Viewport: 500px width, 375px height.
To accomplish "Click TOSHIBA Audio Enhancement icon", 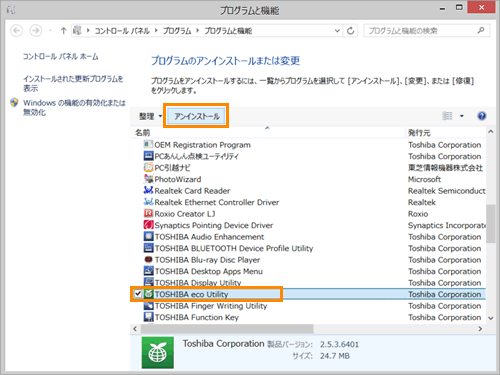I will point(148,236).
